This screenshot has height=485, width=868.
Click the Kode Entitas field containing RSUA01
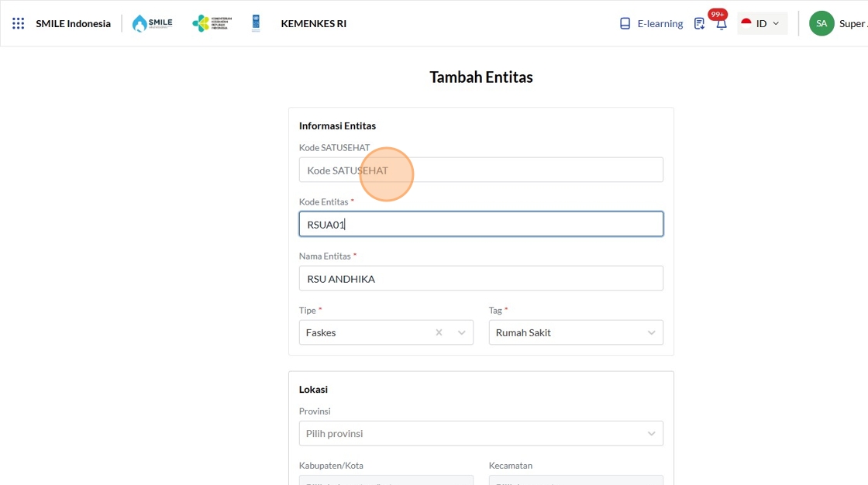[x=480, y=224]
